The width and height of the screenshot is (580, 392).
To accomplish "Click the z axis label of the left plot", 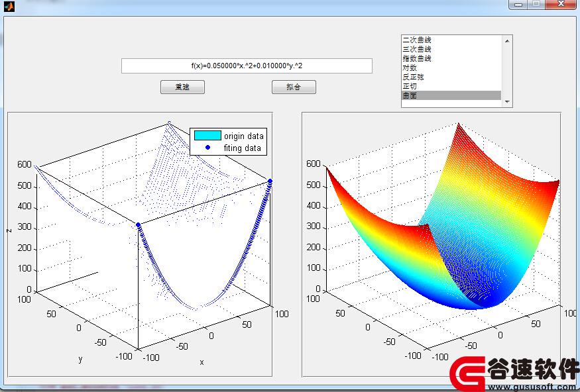I will 9,230.
